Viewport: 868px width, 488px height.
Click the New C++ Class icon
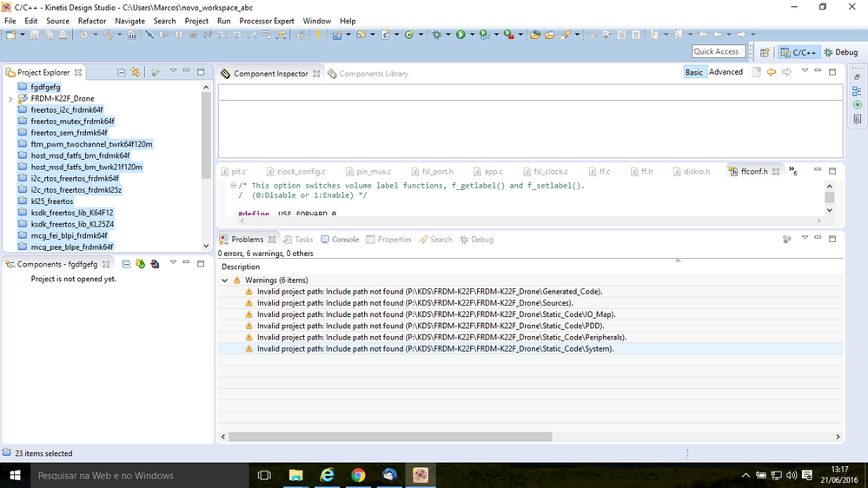pyautogui.click(x=409, y=35)
